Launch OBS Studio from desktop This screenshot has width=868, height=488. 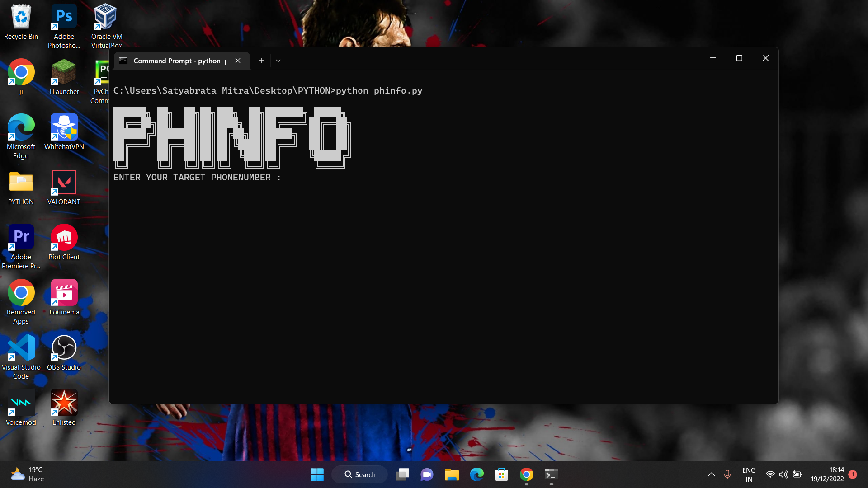pos(64,349)
